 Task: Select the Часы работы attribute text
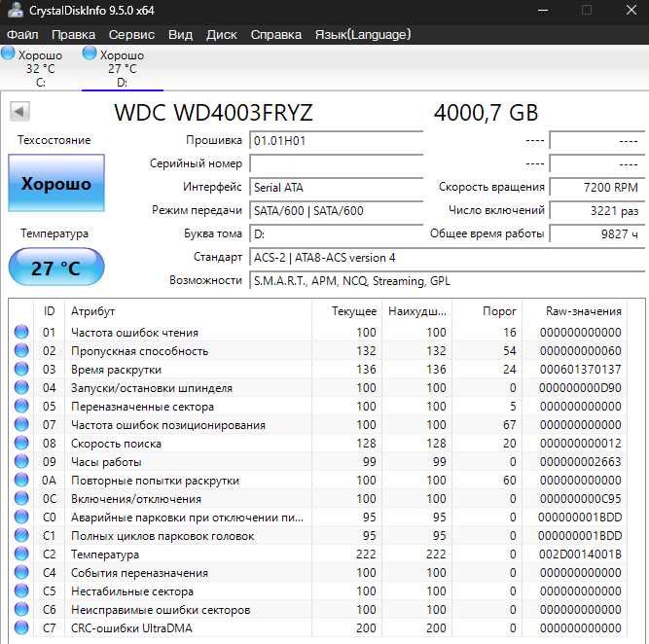coord(106,462)
